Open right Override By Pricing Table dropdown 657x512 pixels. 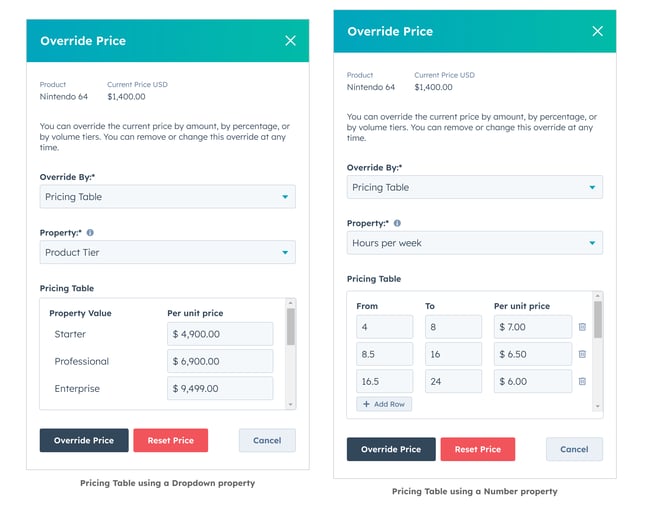[474, 187]
